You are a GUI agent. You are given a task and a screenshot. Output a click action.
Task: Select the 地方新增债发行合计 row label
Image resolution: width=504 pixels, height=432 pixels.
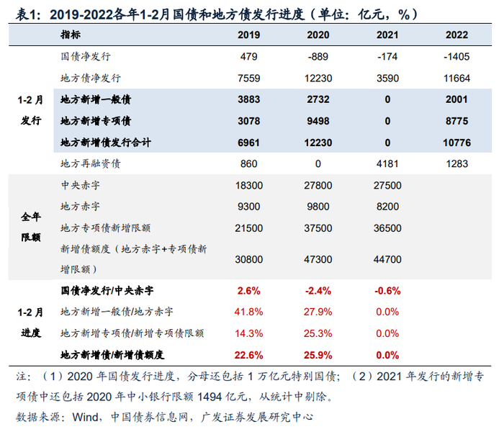tap(106, 143)
